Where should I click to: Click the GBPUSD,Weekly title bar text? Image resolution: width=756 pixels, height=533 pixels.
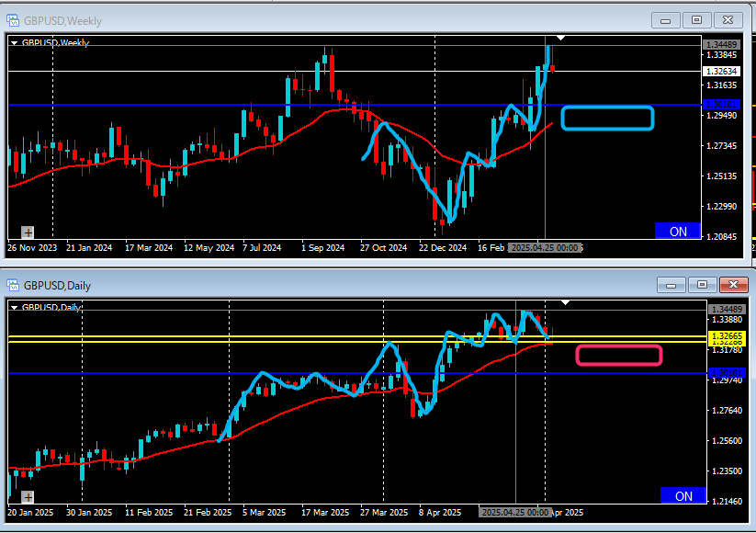click(62, 21)
